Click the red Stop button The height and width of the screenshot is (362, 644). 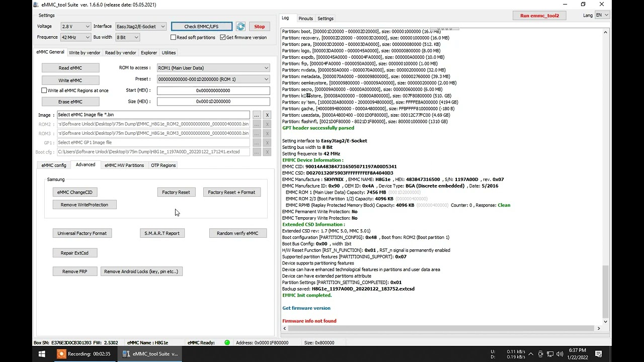(260, 27)
